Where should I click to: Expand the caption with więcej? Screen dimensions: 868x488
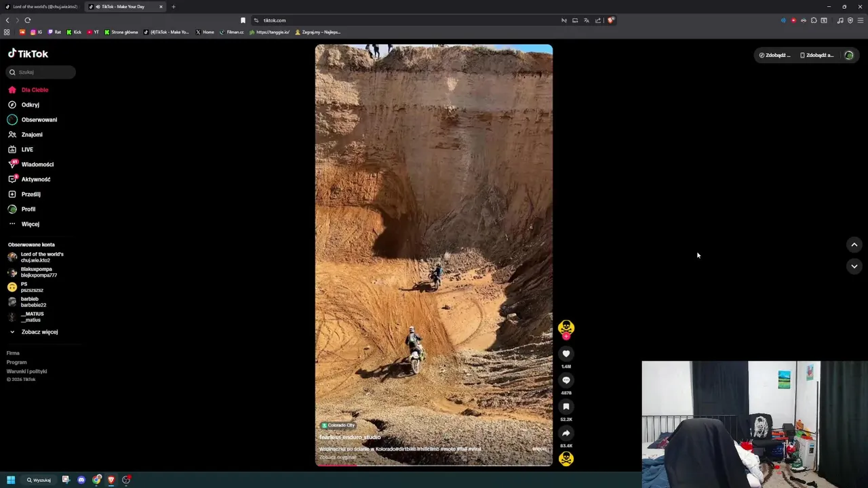[539, 449]
